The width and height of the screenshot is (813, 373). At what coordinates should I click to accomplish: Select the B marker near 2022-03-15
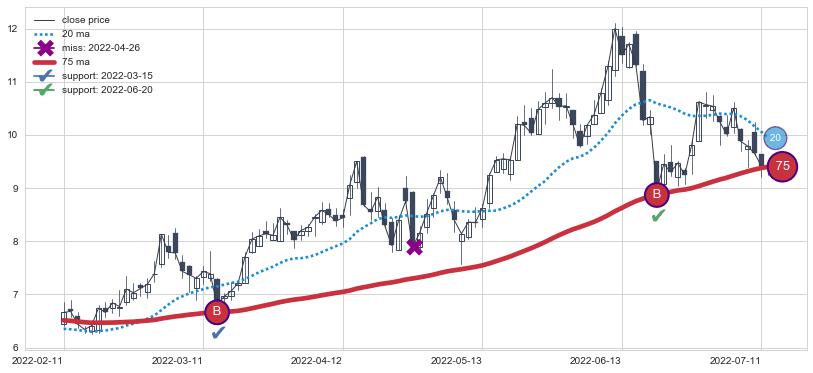tap(217, 312)
